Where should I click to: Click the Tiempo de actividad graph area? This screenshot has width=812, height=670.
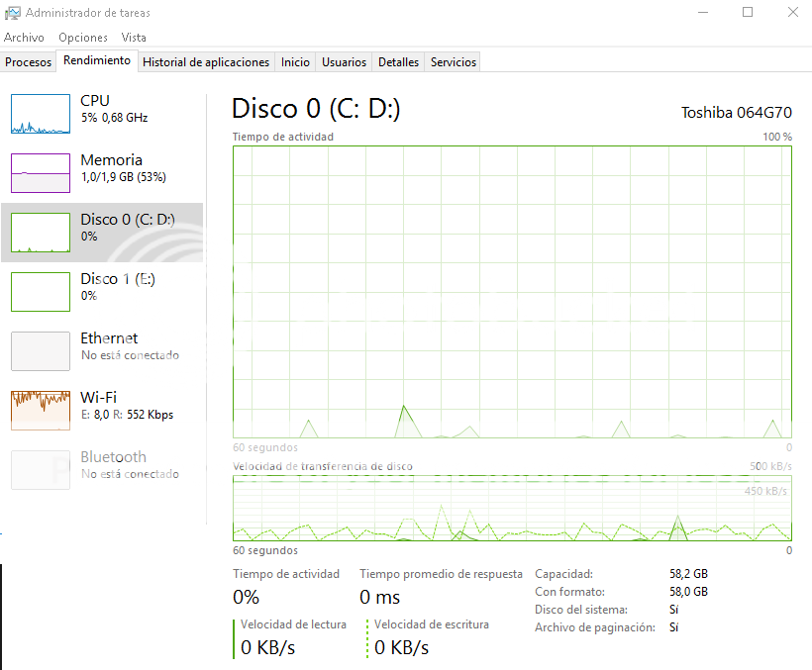coord(512,292)
